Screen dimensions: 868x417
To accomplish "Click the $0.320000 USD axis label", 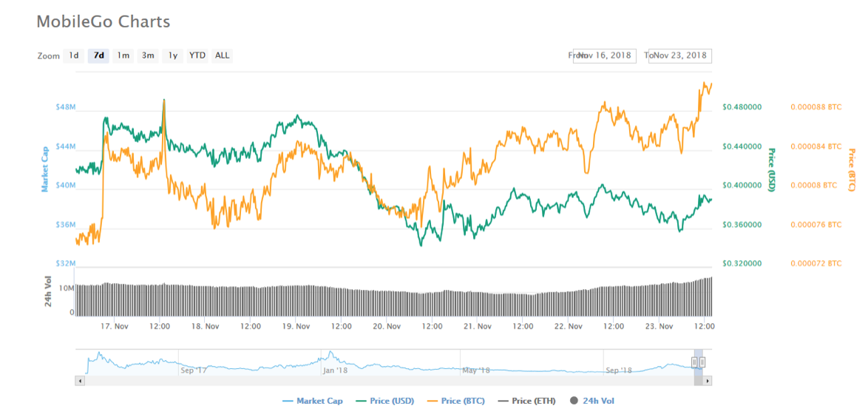I will click(x=742, y=264).
